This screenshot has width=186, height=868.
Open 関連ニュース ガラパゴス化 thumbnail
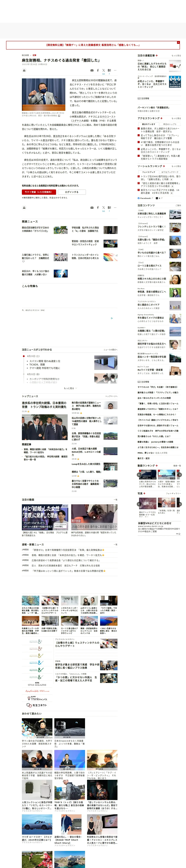(61, 230)
